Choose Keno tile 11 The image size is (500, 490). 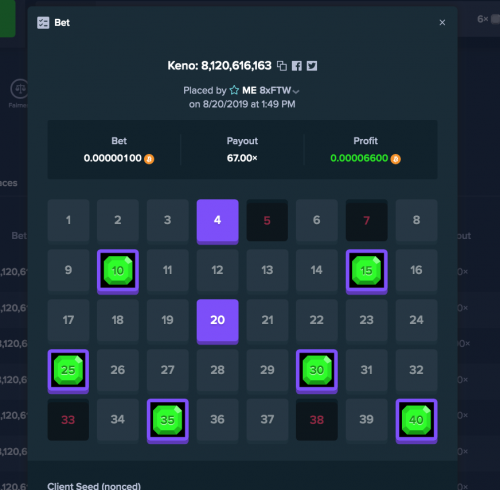pyautogui.click(x=168, y=270)
